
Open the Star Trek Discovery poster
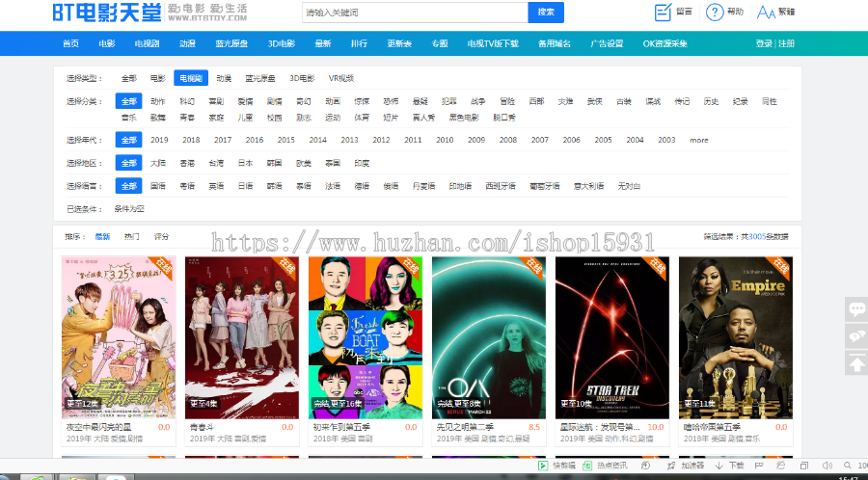tap(612, 337)
